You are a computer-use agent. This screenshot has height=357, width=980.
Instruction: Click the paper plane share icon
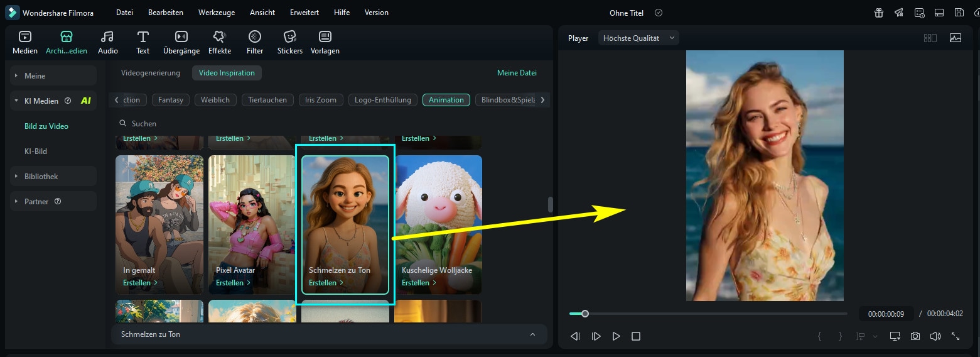(x=899, y=13)
